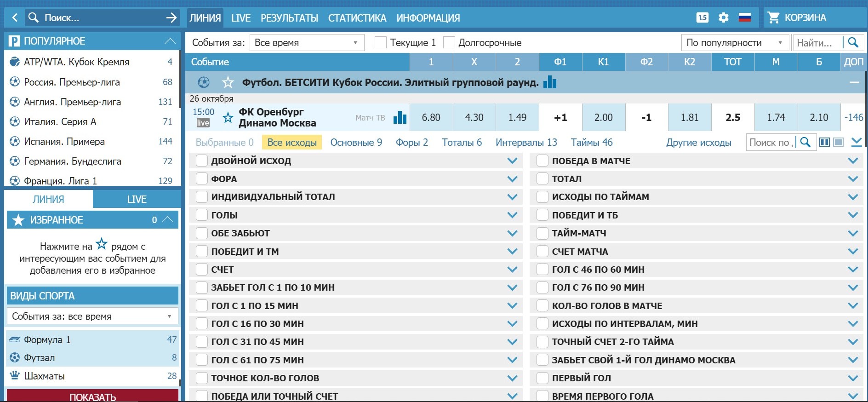Check the ПЕРВЫЙ ГОЛ checkbox
The image size is (868, 402).
[x=542, y=378]
